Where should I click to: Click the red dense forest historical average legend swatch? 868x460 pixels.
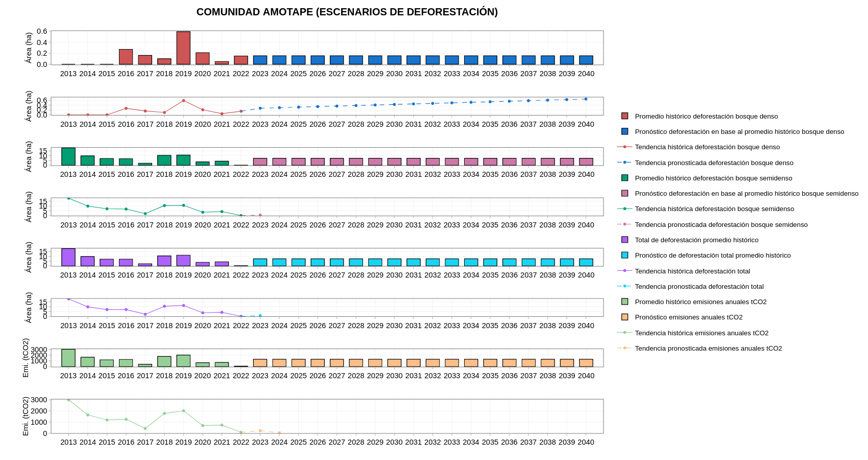click(624, 116)
